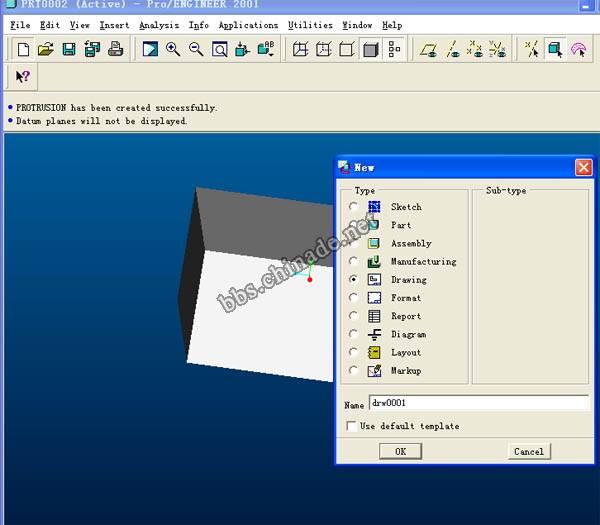Open the Info menu

tap(199, 25)
